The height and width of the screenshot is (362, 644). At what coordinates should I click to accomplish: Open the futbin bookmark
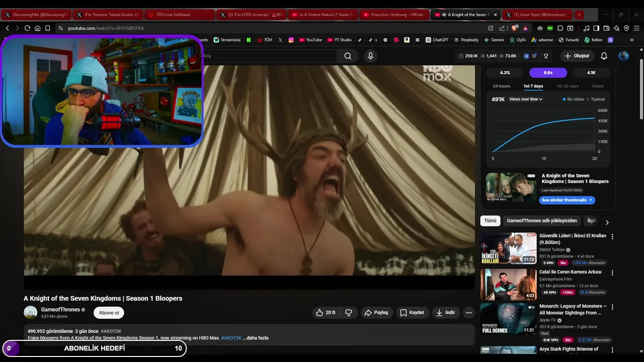(593, 40)
